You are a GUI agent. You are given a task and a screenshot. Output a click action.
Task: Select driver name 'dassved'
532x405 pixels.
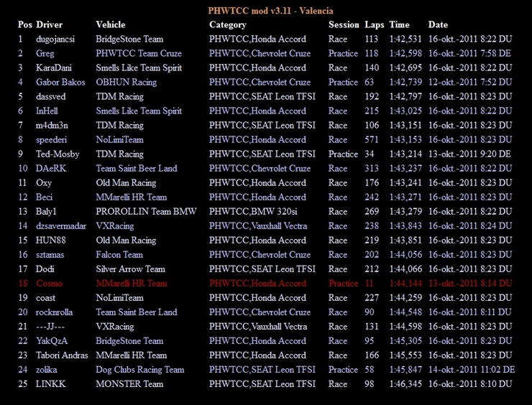click(x=50, y=97)
